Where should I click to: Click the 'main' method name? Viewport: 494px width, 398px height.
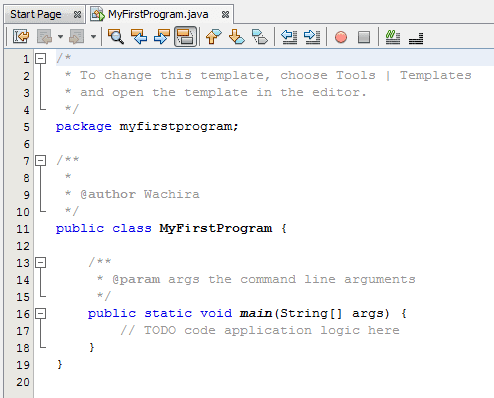pyautogui.click(x=256, y=313)
